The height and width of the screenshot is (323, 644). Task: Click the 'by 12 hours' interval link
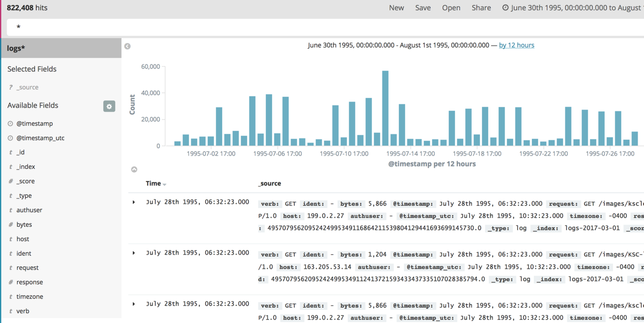517,45
